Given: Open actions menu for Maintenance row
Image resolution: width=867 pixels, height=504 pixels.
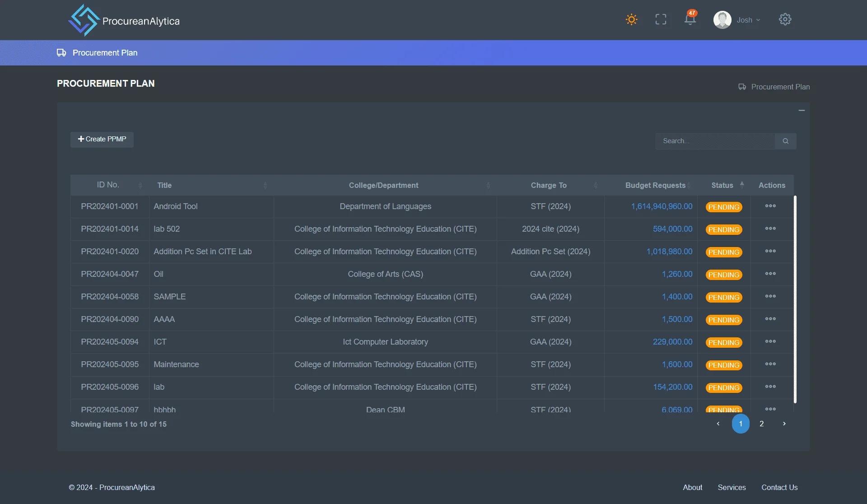Looking at the screenshot, I should 770,364.
